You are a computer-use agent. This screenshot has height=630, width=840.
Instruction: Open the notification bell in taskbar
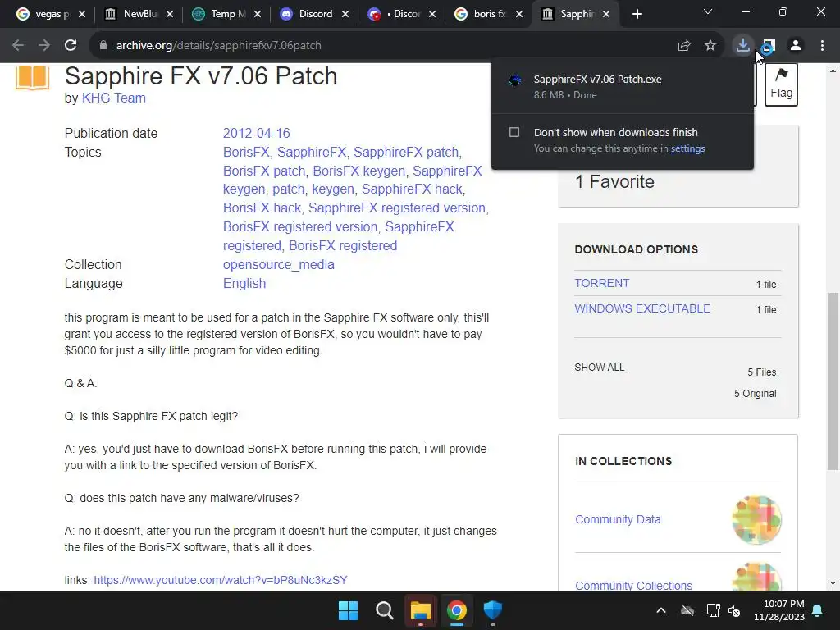coord(818,610)
